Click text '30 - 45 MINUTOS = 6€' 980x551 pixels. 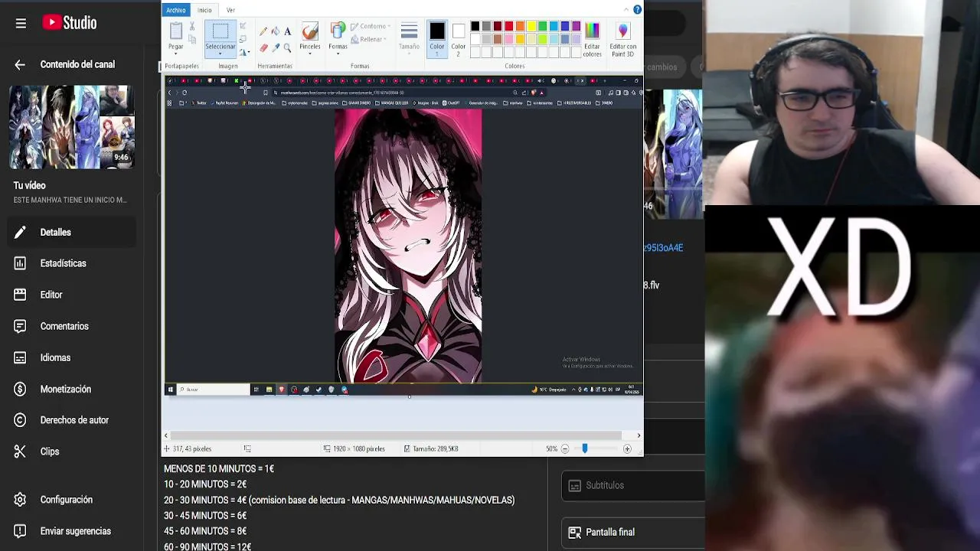[205, 516]
